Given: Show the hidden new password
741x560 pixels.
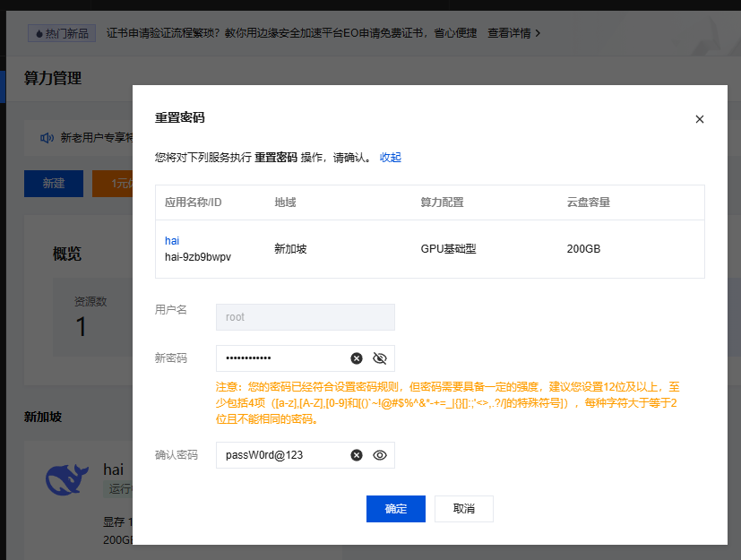Looking at the screenshot, I should pyautogui.click(x=380, y=358).
